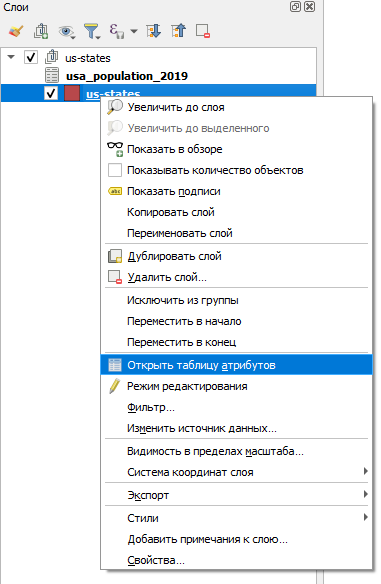Choose Исключить из группы menu entry

(236, 300)
